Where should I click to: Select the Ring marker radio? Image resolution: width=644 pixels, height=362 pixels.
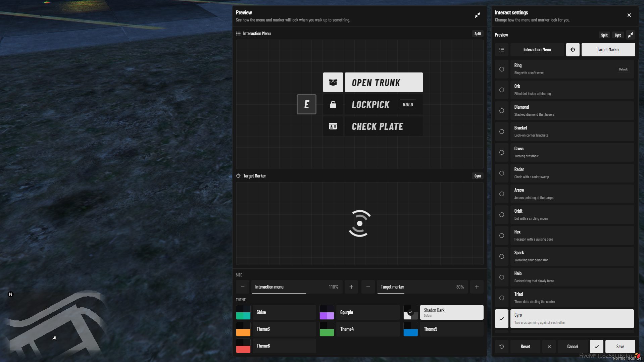[x=502, y=69]
